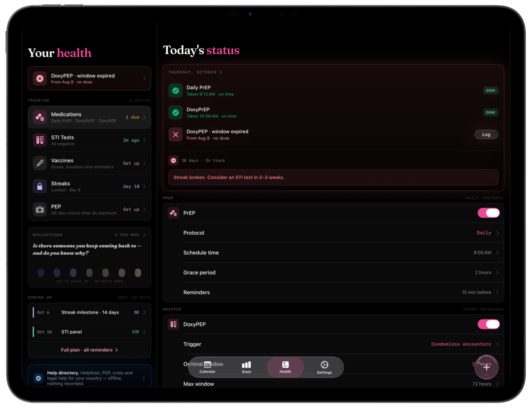Tap the Daily PrEP green checkmark icon
Viewport: 532px width, 408px height.
coord(176,91)
